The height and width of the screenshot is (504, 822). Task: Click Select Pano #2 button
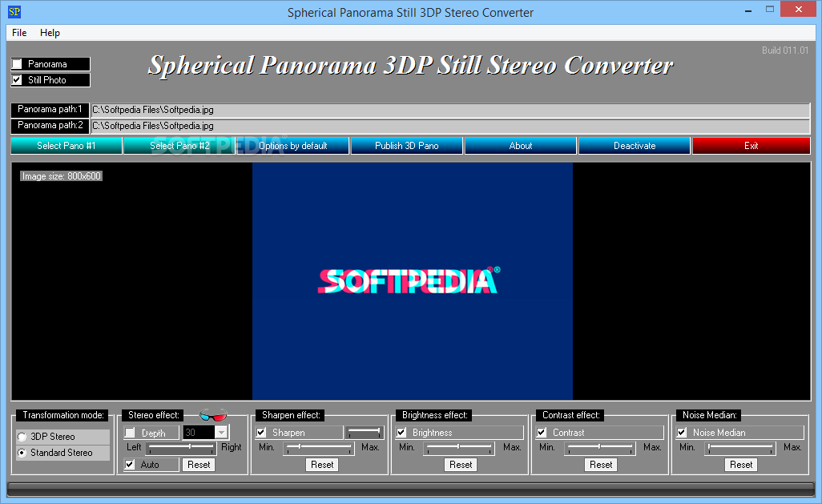(179, 146)
